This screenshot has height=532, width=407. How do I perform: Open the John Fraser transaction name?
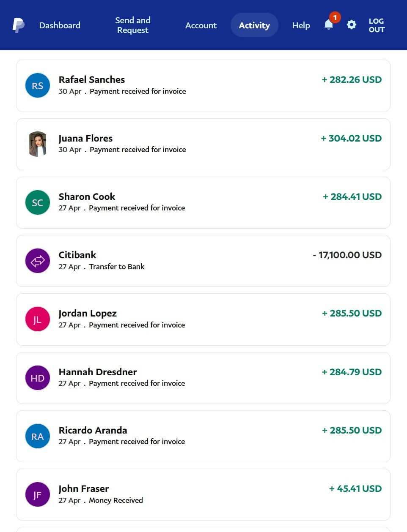pos(84,488)
